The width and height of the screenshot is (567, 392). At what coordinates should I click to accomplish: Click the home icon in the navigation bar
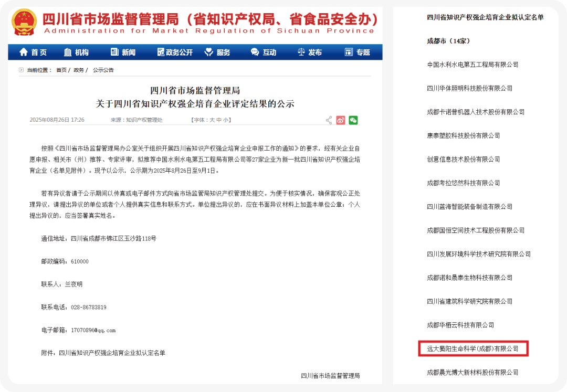24,52
